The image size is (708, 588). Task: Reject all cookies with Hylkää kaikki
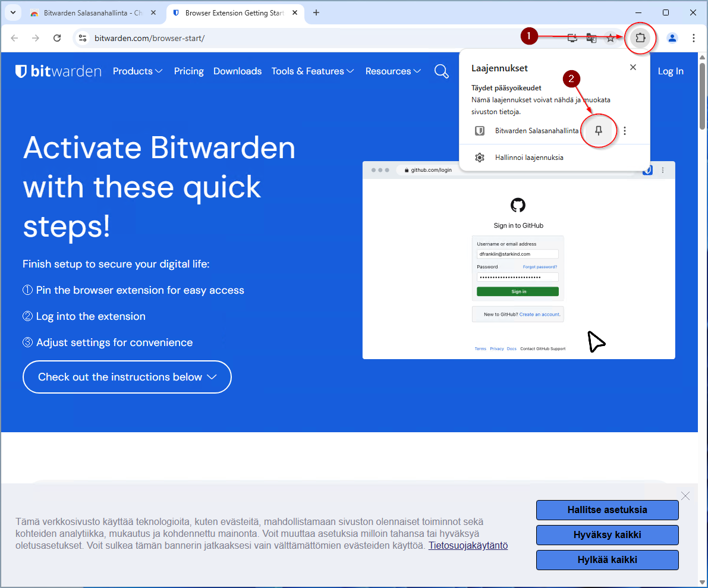(608, 560)
